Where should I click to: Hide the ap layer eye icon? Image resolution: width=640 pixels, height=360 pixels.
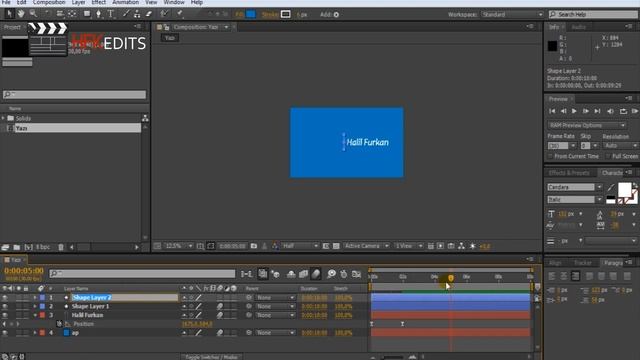(x=5, y=333)
